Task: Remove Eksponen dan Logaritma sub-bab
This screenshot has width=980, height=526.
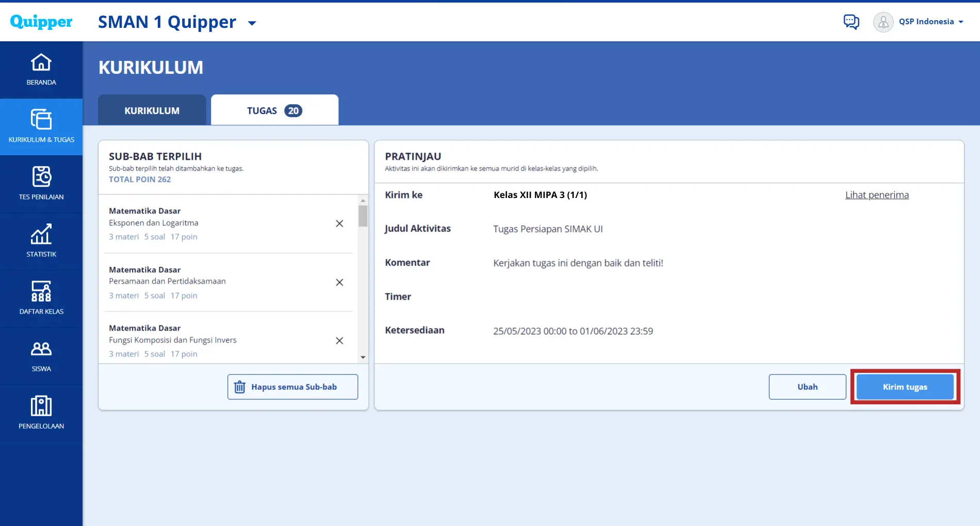Action: (339, 223)
